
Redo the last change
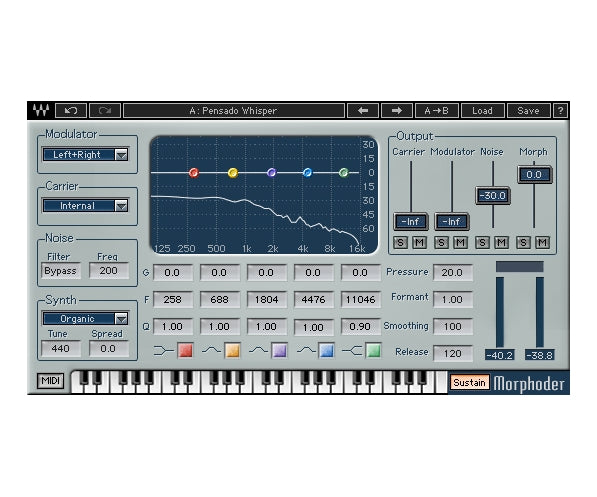coord(105,110)
